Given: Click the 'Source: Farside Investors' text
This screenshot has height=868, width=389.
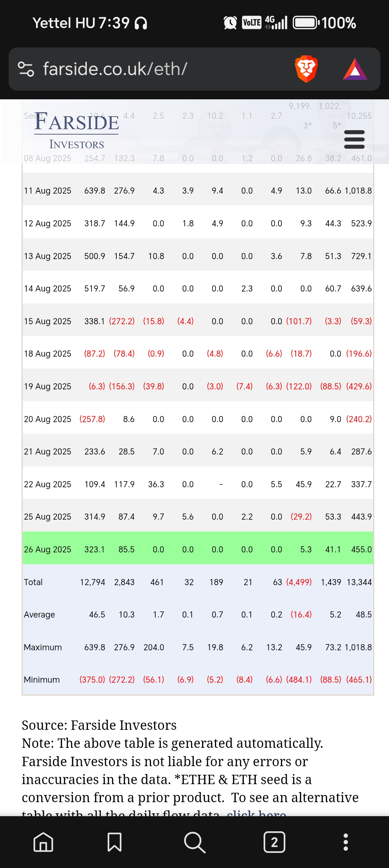Looking at the screenshot, I should (99, 725).
